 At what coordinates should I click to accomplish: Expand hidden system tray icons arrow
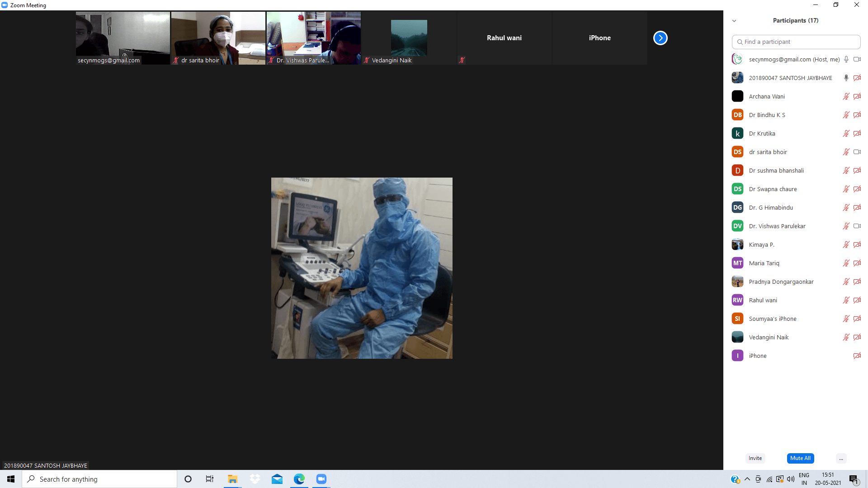point(747,479)
